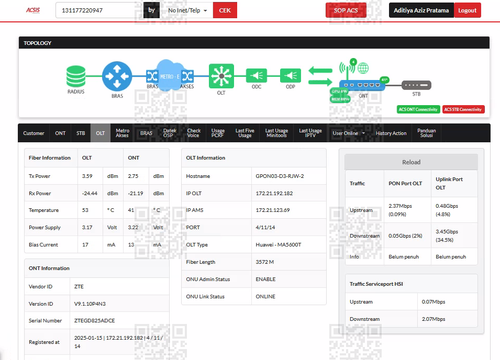Viewport: 500px width, 360px height.
Task: Select ONU Admin Status ENABLE value
Action: (265, 279)
